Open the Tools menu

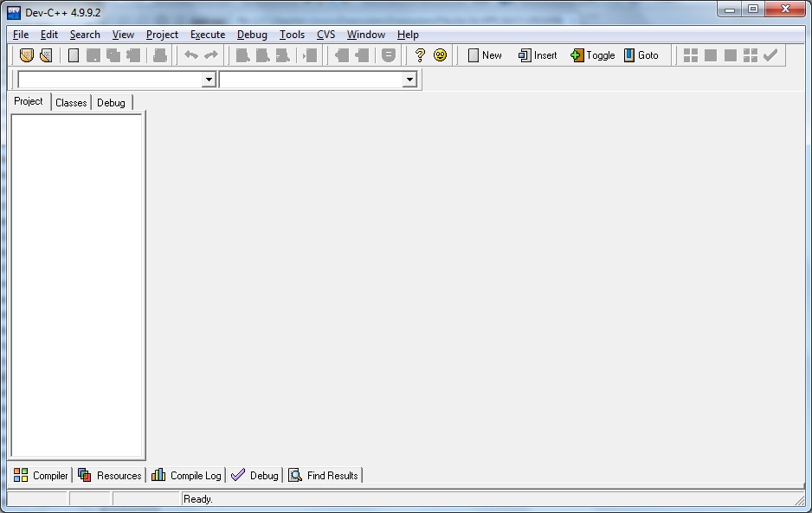292,35
